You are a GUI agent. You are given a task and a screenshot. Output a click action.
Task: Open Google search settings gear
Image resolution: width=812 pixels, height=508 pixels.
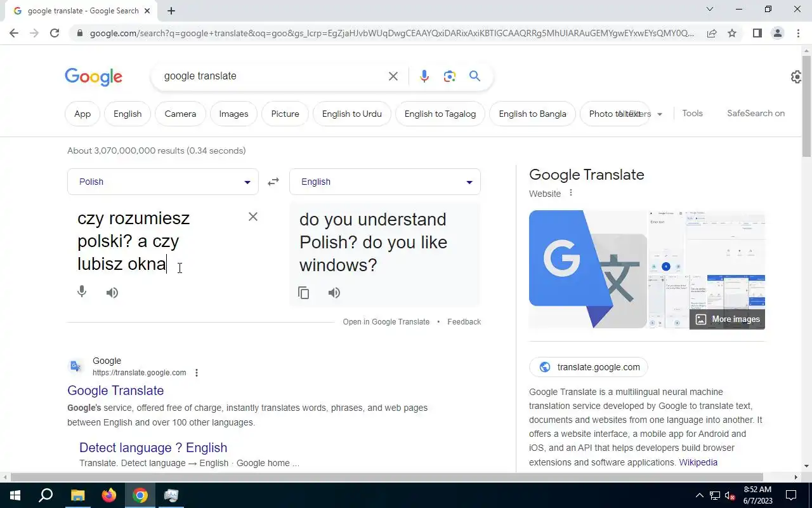click(x=797, y=77)
